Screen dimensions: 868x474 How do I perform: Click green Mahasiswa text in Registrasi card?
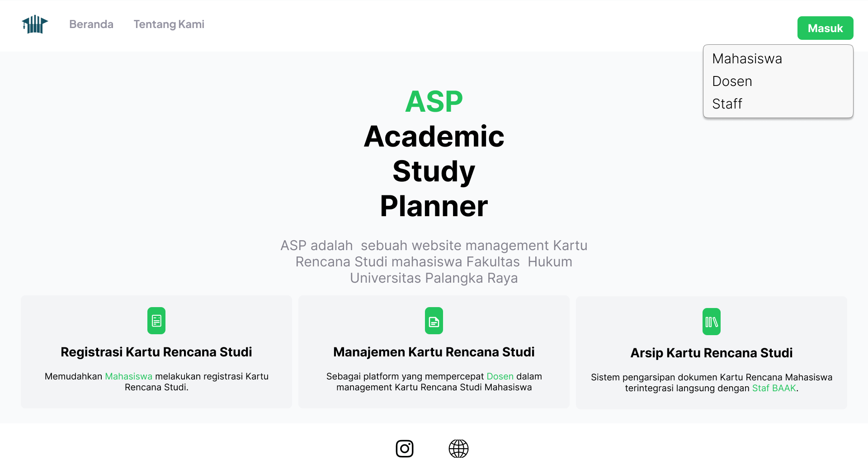(128, 376)
